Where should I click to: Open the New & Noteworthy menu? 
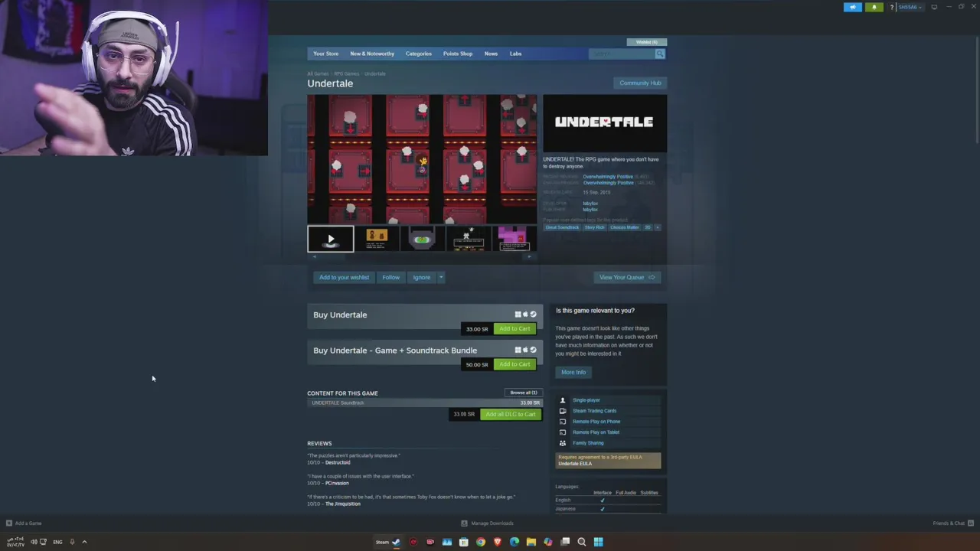click(x=372, y=54)
